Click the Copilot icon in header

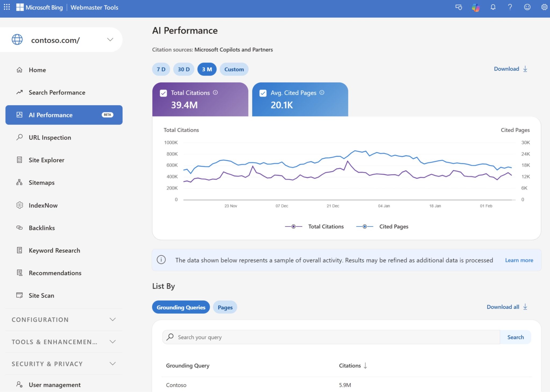(476, 7)
